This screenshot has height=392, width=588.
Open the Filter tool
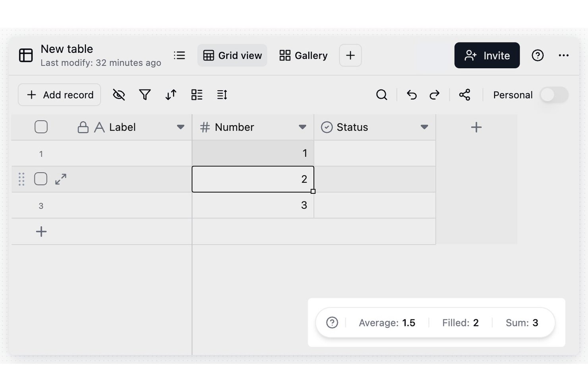145,95
